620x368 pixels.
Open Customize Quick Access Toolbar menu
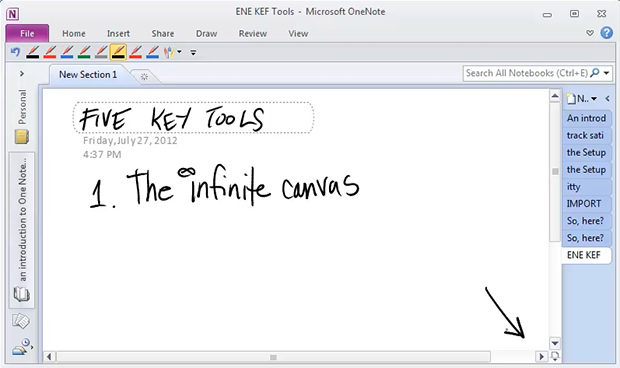(x=193, y=52)
